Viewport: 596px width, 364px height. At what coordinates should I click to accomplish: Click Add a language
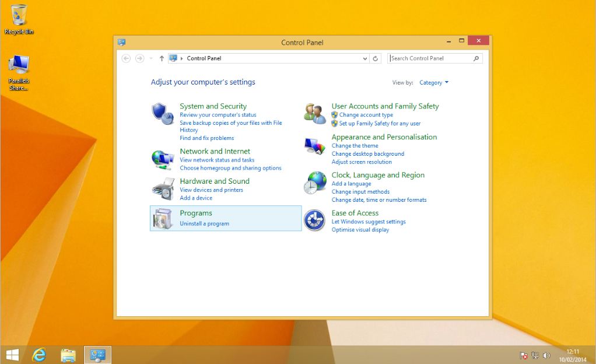[351, 184]
